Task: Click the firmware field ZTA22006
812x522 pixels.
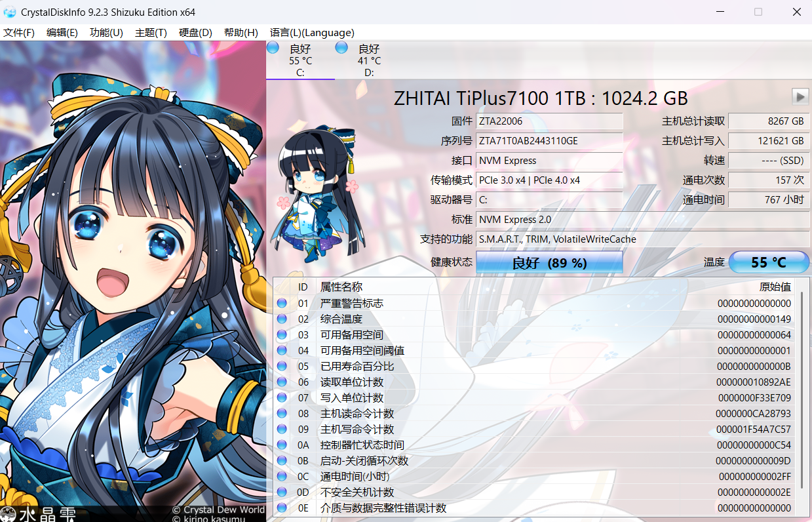Action: pyautogui.click(x=549, y=121)
